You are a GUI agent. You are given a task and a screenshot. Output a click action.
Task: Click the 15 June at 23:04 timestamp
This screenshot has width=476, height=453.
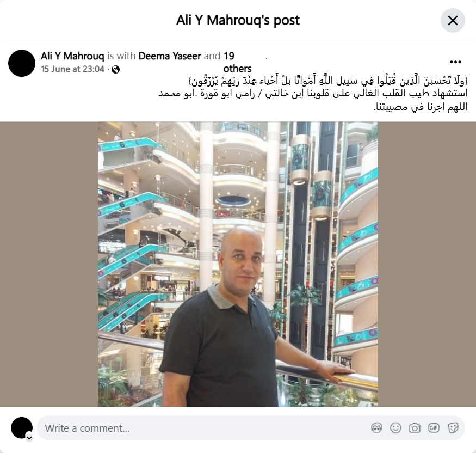[x=72, y=69]
